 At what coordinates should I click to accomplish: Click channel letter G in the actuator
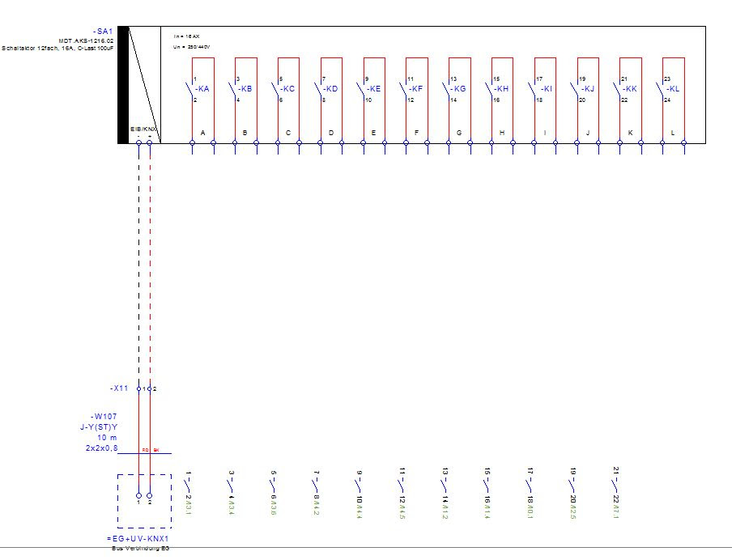[x=459, y=133]
